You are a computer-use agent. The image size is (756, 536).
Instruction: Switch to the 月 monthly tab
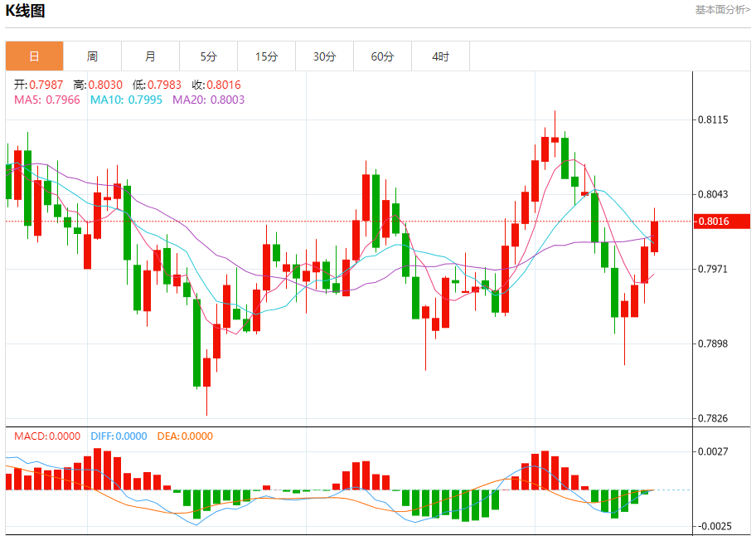[x=150, y=56]
